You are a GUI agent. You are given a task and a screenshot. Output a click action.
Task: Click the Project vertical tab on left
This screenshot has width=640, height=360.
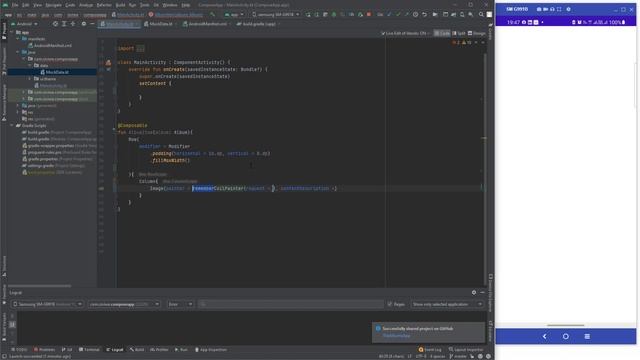[4, 31]
